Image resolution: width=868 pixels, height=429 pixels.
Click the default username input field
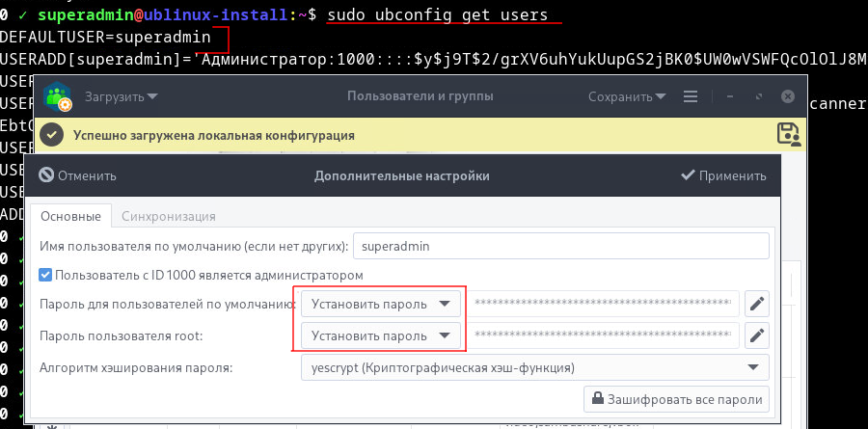(x=560, y=246)
